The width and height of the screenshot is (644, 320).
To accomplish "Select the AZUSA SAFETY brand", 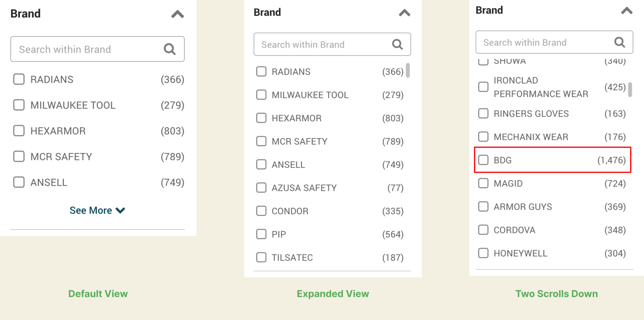I will tap(261, 187).
